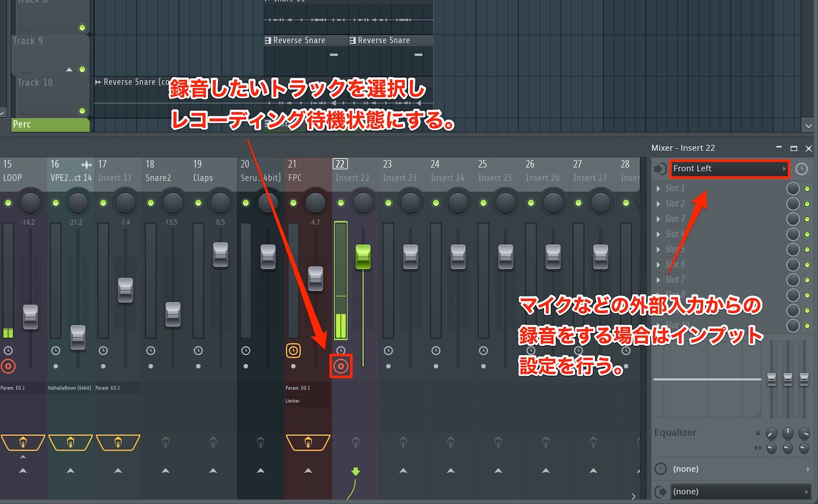Toggle the send-to-master icon on VPE2 track 16
The width and height of the screenshot is (818, 504).
point(70,442)
